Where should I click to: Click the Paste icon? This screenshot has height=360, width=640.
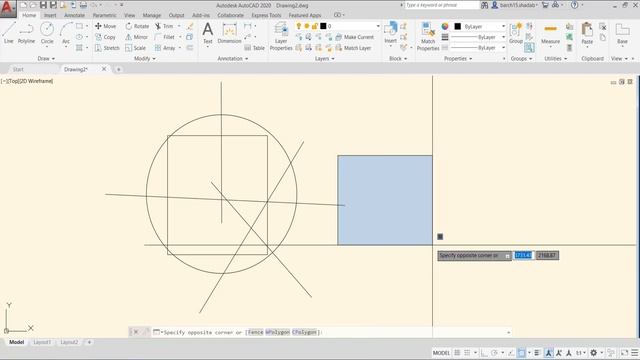587,33
